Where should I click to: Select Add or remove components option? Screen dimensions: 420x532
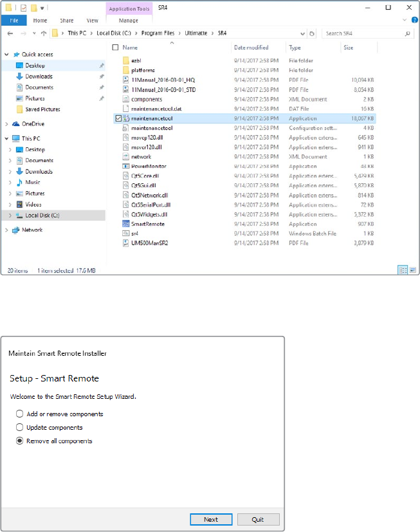(20, 414)
